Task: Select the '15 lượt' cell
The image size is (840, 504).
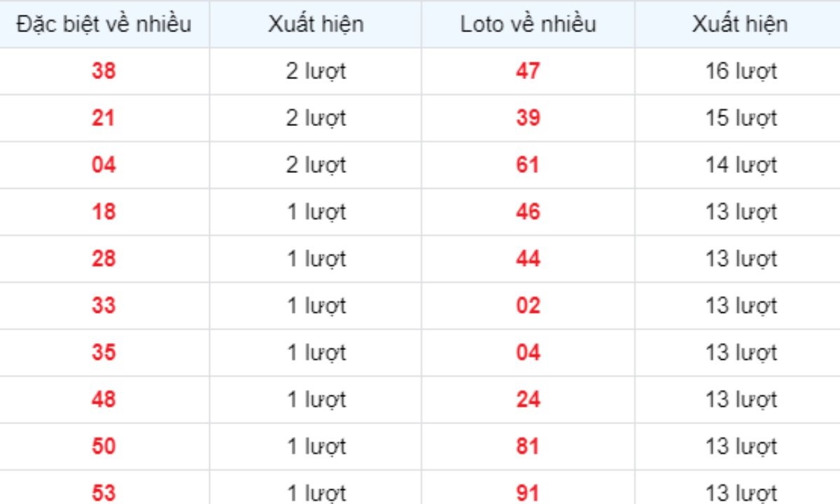Action: point(741,118)
